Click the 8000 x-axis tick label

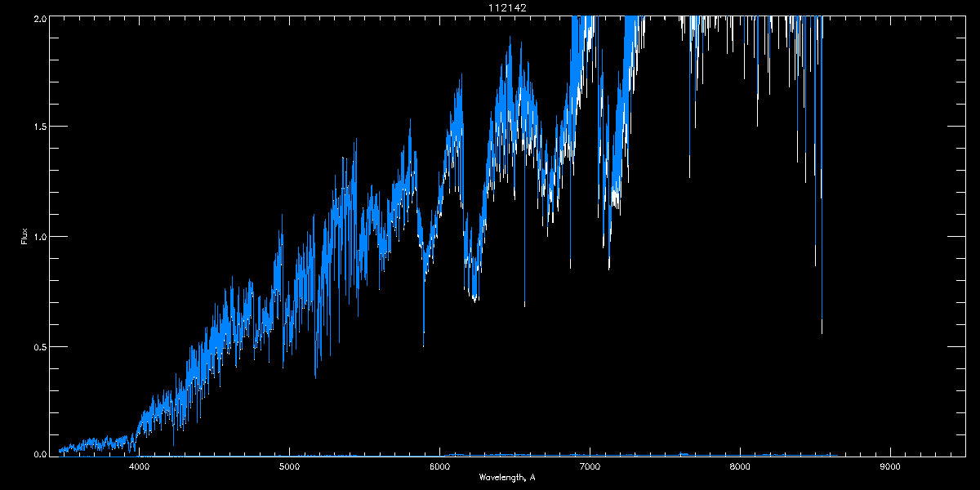[740, 467]
